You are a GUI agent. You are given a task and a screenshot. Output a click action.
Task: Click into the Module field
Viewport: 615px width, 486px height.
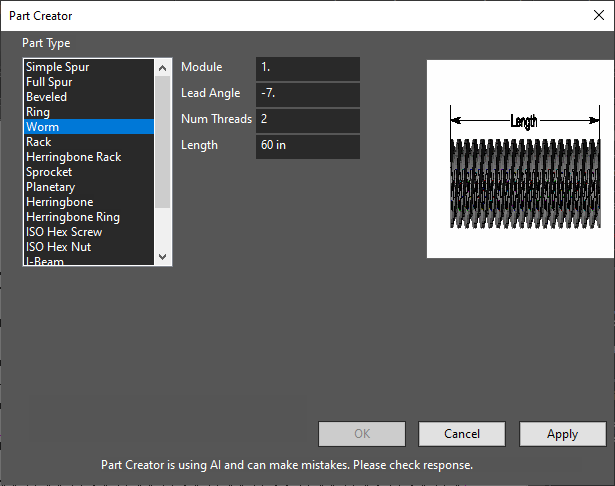[308, 69]
